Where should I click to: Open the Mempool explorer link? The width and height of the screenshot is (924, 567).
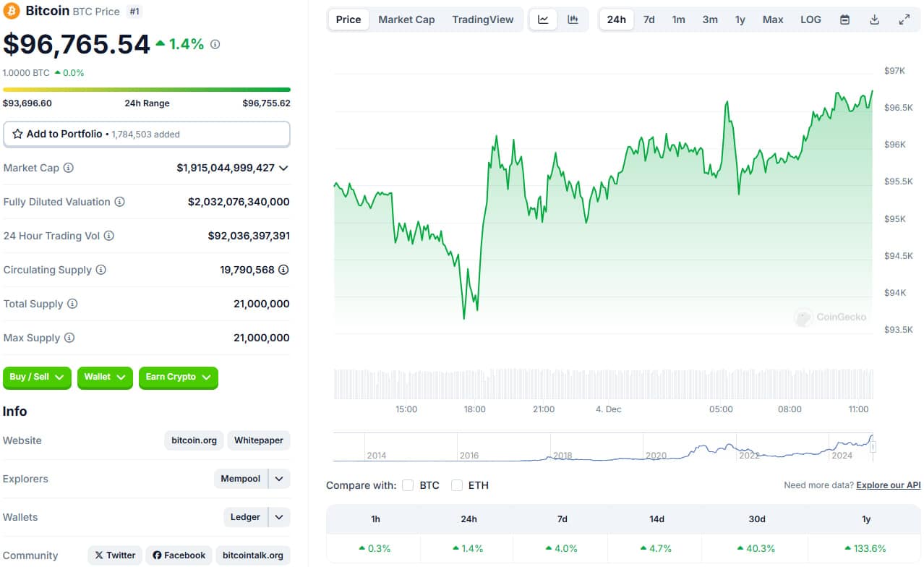(241, 479)
